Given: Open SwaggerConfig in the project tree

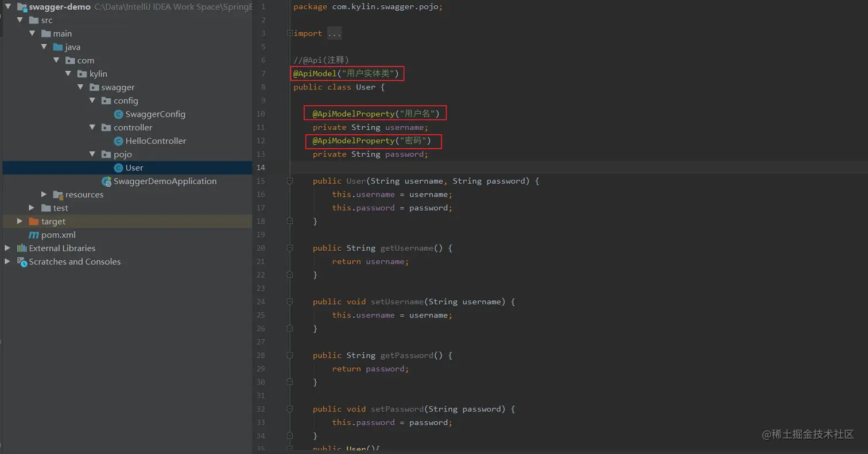Looking at the screenshot, I should pos(156,114).
